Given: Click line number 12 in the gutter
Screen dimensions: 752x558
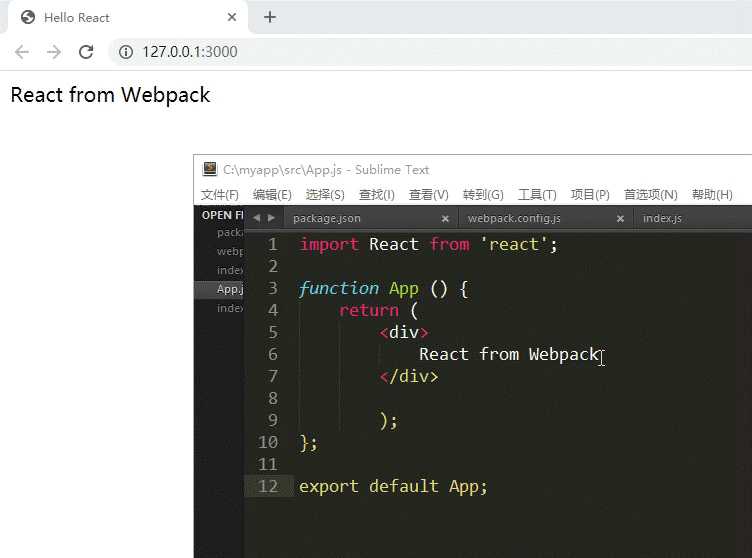Looking at the screenshot, I should pos(268,487).
